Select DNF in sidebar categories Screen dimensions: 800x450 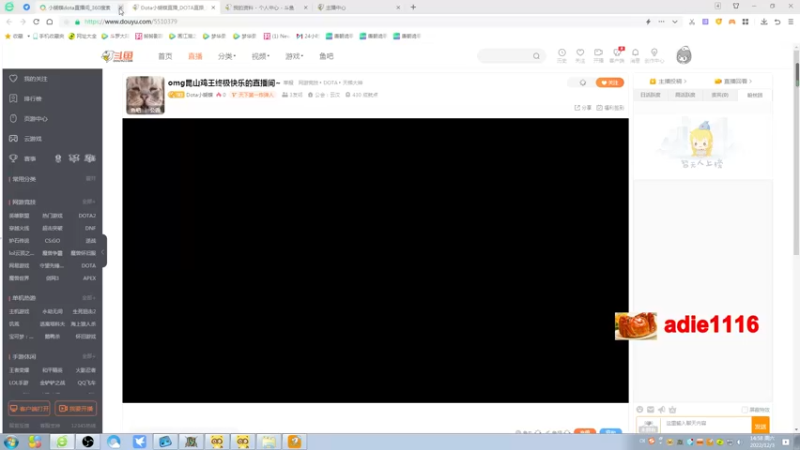[90, 228]
